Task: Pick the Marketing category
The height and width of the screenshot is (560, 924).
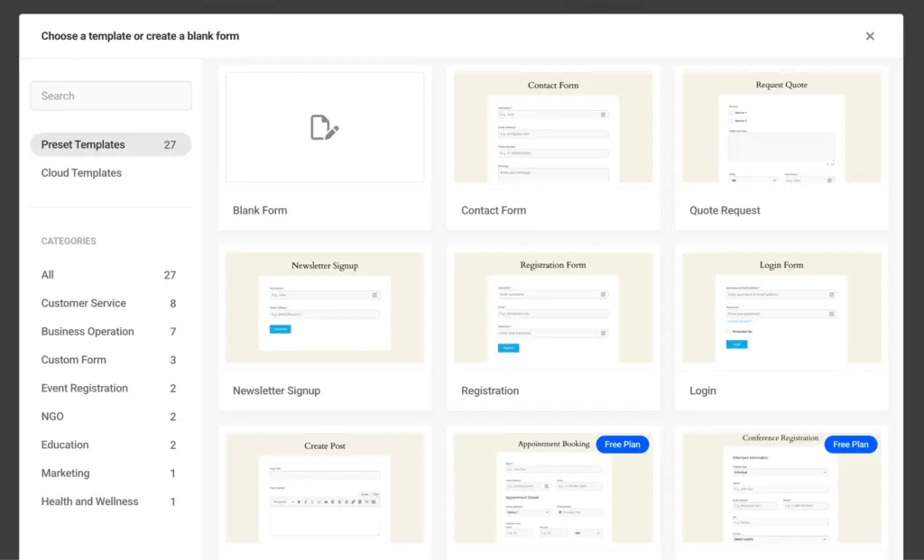Action: click(x=66, y=473)
